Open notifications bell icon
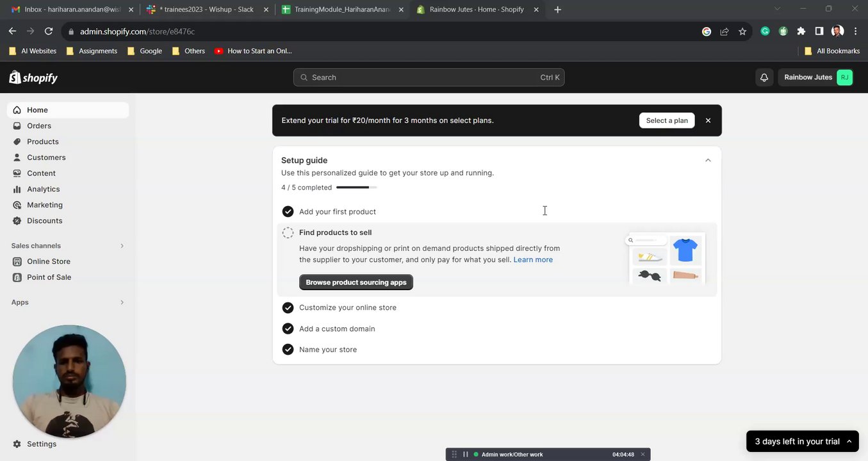868x461 pixels. [x=764, y=77]
